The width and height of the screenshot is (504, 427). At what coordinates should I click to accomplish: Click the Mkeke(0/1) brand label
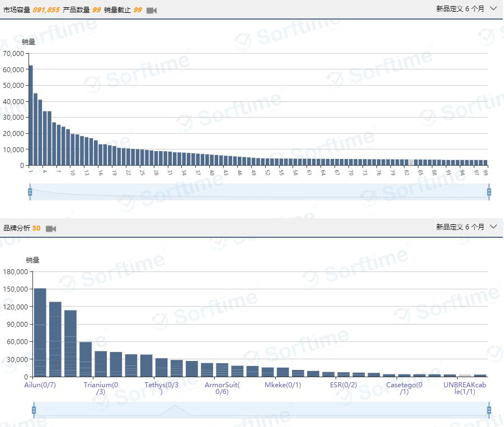coord(282,385)
